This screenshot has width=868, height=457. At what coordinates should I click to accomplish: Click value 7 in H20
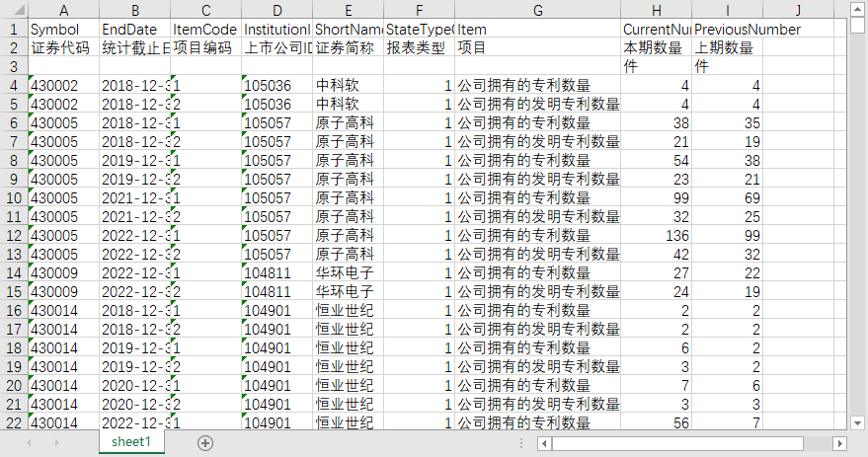[x=656, y=386]
